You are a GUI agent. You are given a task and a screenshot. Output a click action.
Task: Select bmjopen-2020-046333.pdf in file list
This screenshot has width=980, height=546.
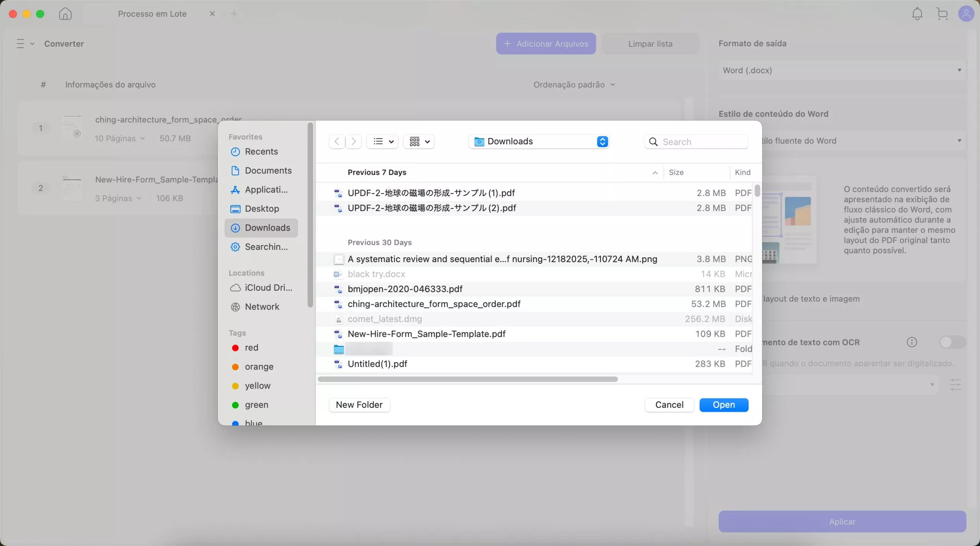click(405, 289)
